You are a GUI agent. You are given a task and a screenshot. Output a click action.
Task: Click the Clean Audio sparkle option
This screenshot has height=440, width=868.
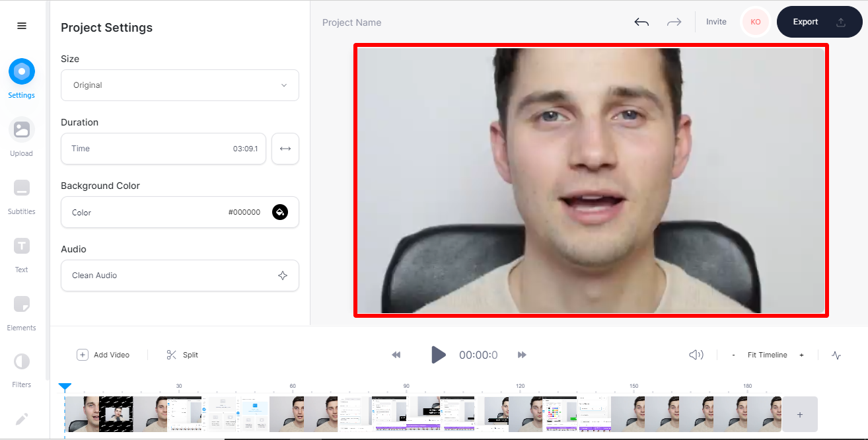[180, 275]
